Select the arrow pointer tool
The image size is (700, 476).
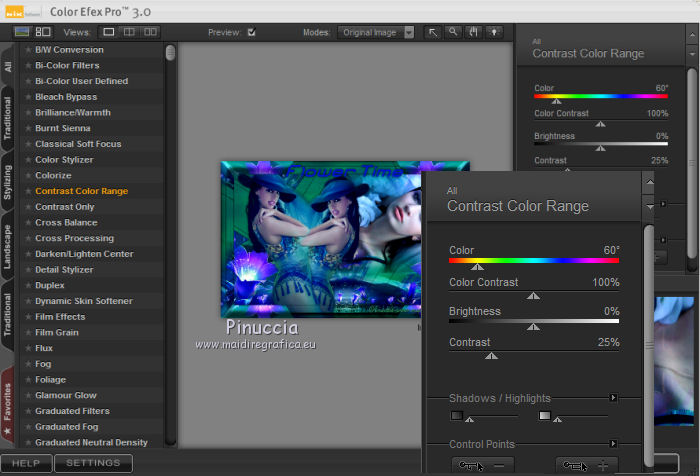[434, 32]
